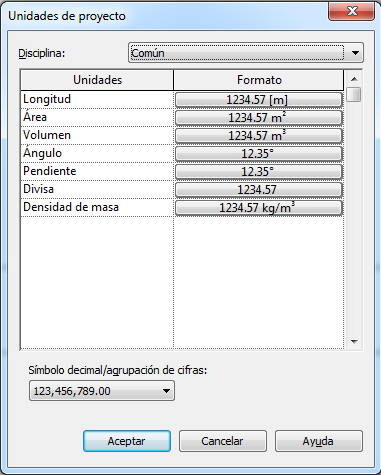
Task: Close the Unidades de proyecto dialog
Action: [352, 12]
